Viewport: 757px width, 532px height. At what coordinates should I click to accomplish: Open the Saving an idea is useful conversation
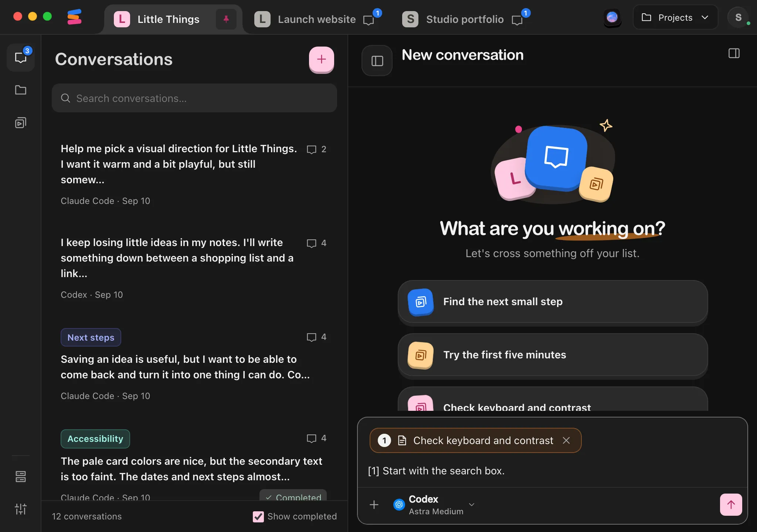click(x=194, y=365)
